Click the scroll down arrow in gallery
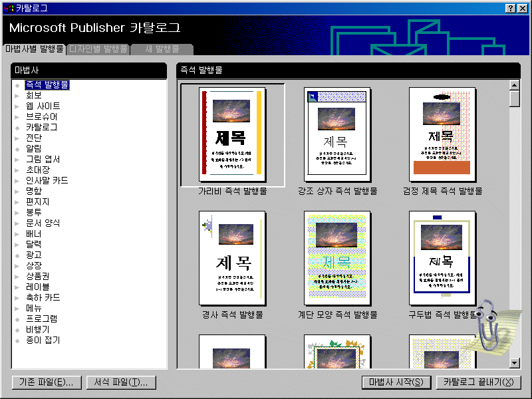 (515, 362)
